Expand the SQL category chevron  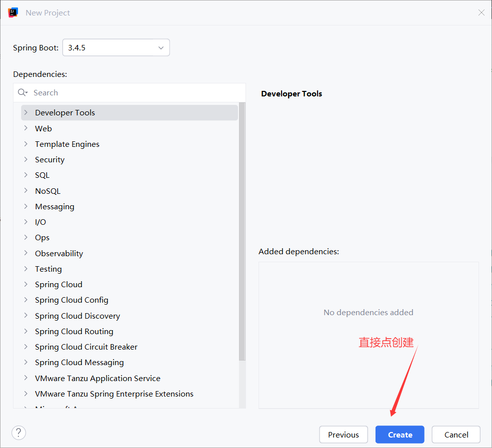point(26,175)
